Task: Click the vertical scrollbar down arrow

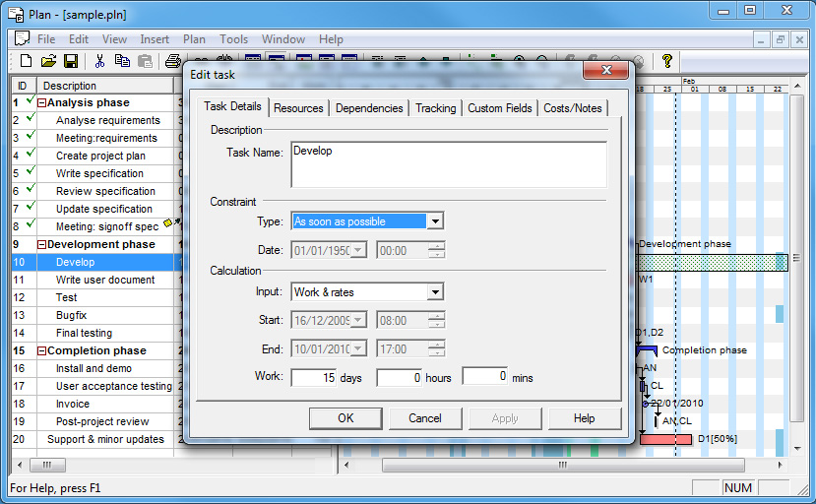Action: click(797, 448)
